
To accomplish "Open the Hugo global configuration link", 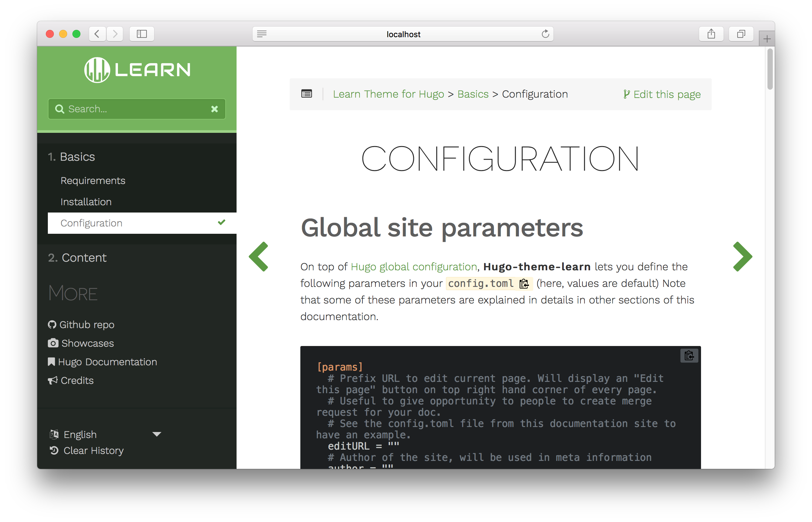I will tap(414, 267).
